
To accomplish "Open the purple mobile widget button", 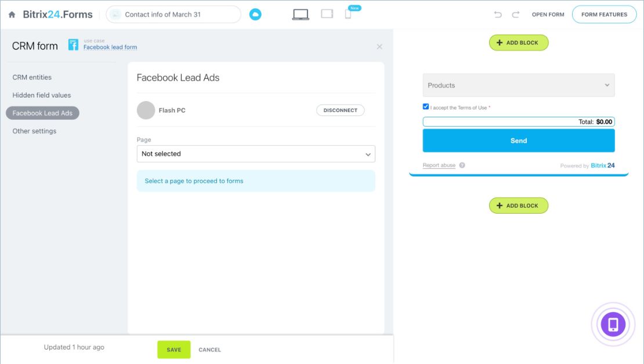I will [x=613, y=325].
